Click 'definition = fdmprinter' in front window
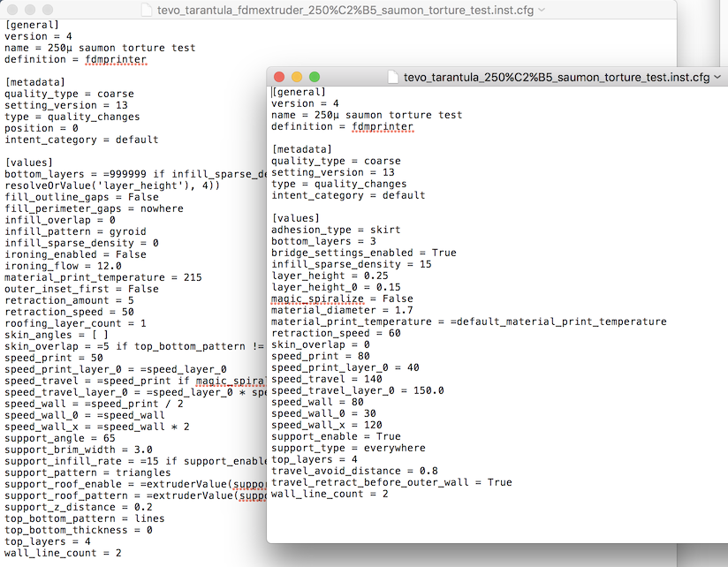The image size is (728, 567). point(342,126)
